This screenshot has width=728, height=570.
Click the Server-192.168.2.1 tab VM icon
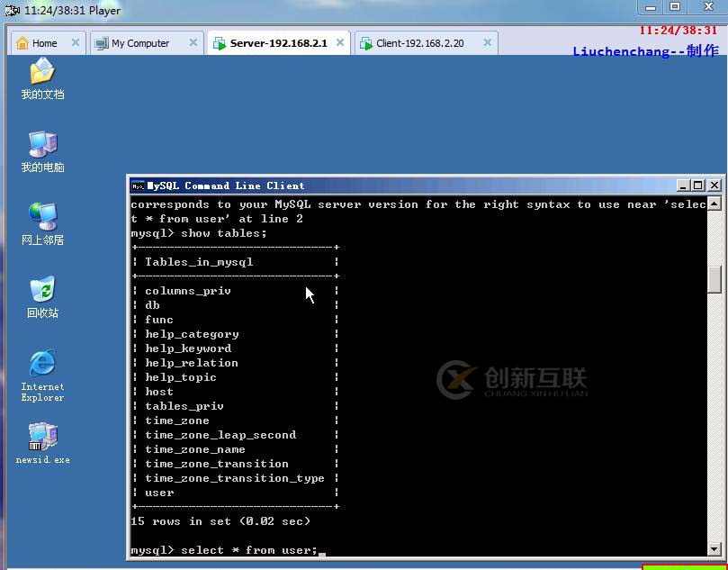tap(220, 43)
